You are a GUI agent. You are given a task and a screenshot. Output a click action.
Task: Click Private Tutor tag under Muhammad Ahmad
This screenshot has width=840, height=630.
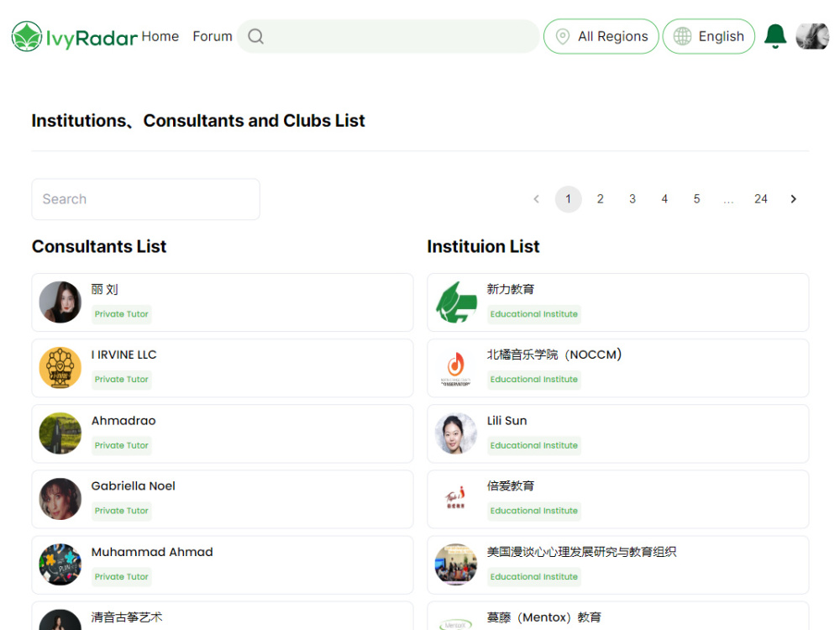pos(122,576)
